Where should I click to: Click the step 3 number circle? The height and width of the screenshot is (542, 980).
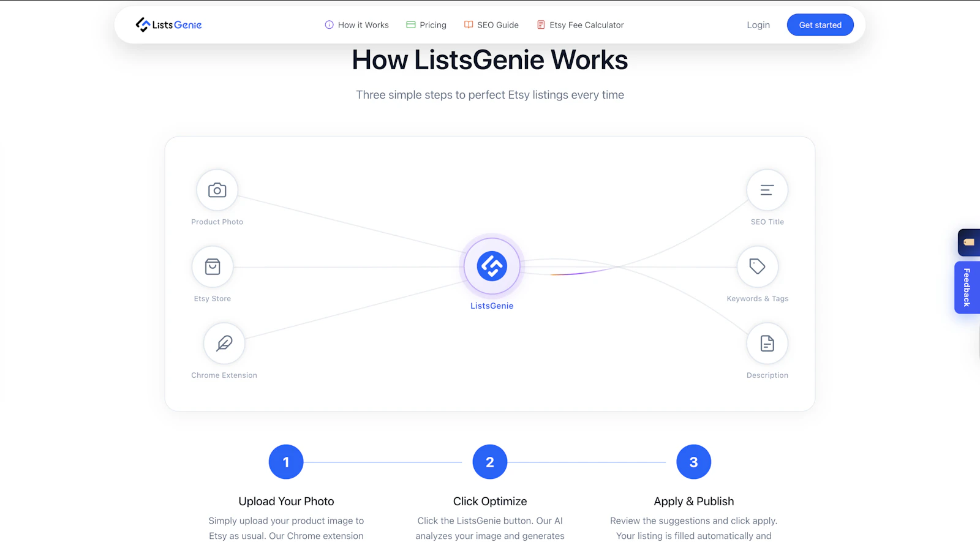click(x=694, y=462)
